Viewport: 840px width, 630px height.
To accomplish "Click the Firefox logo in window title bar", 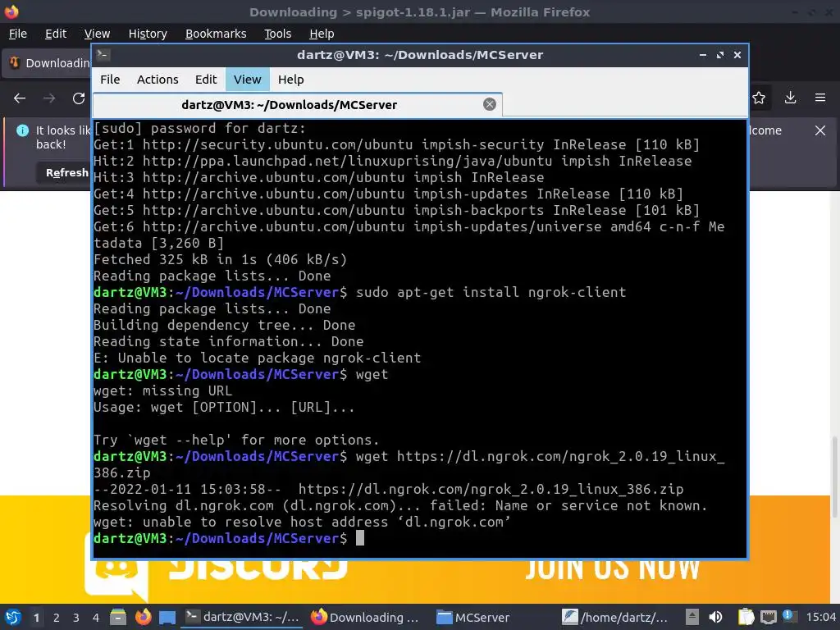I will click(x=11, y=11).
